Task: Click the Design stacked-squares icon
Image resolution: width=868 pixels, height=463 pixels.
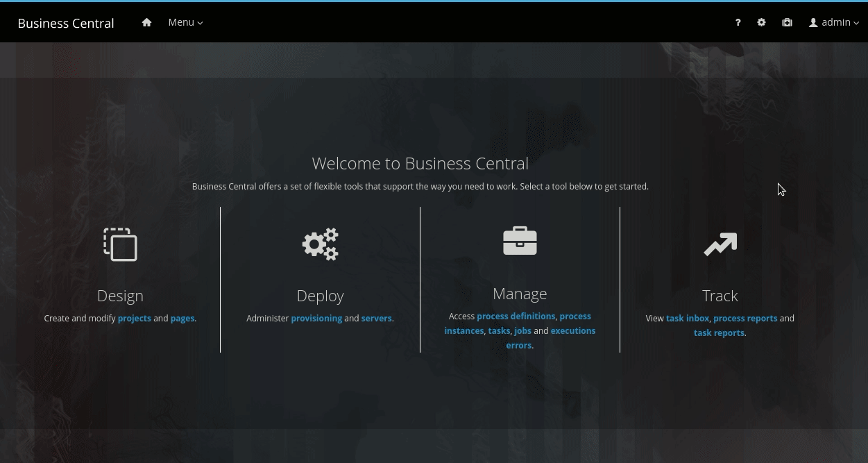Action: 121,244
